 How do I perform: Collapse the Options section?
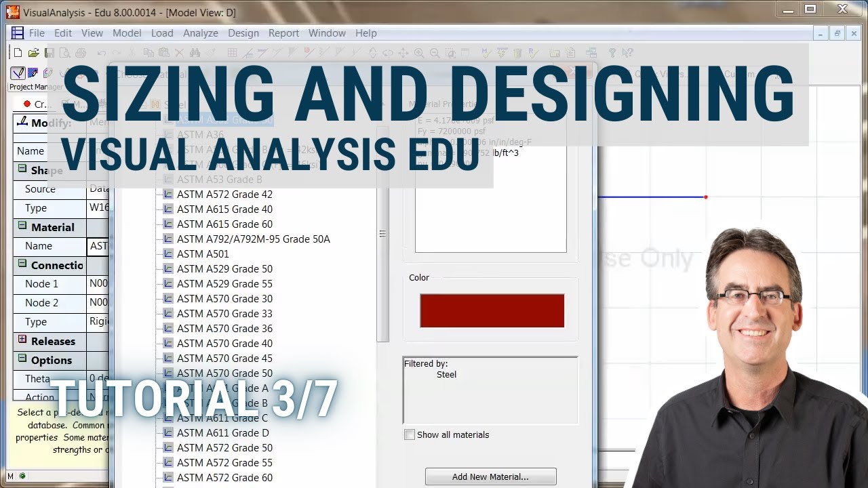(x=22, y=359)
